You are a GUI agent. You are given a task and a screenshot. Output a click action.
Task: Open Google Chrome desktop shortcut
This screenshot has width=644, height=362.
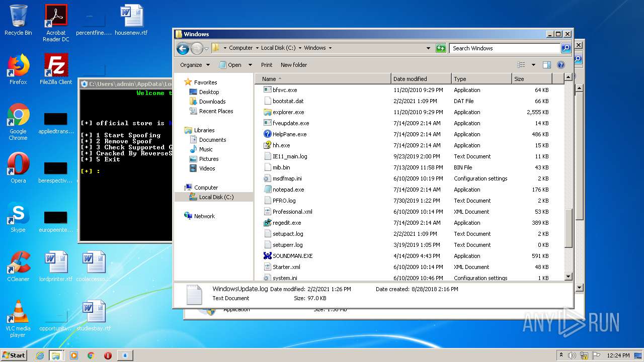(x=18, y=122)
